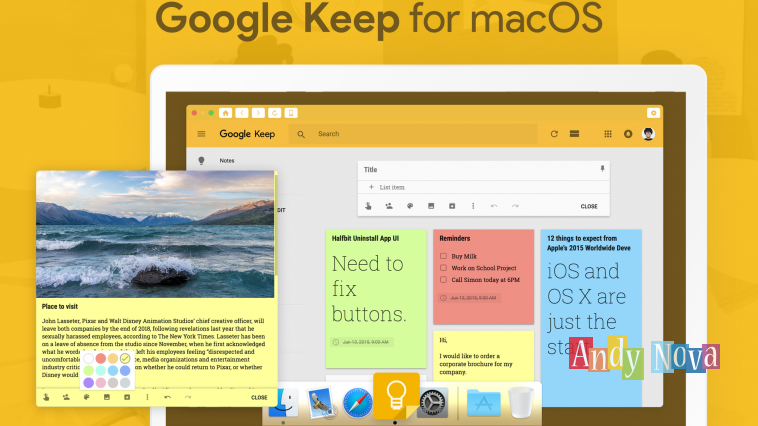
Task: Click the plus to add a List item
Action: click(x=371, y=187)
